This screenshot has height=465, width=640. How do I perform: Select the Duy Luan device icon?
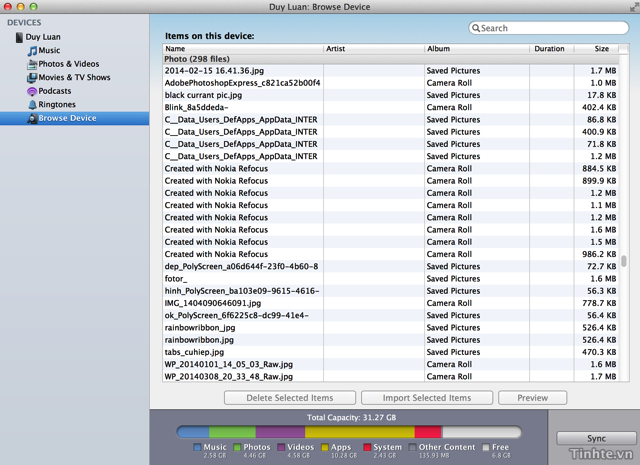click(x=19, y=37)
